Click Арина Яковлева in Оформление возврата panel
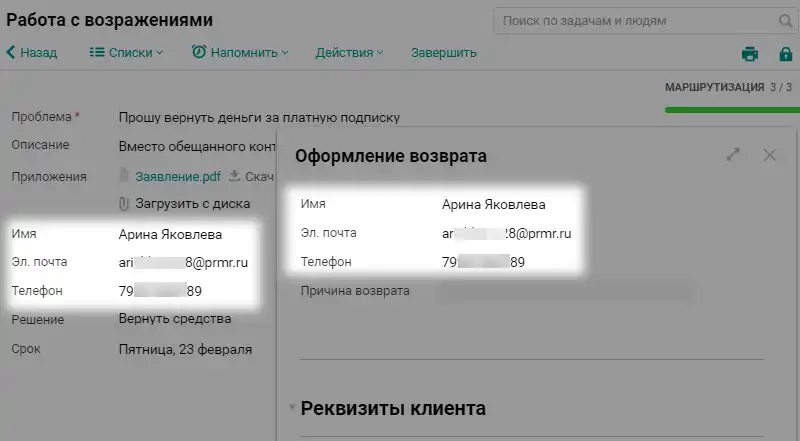This screenshot has width=800, height=441. pyautogui.click(x=493, y=205)
